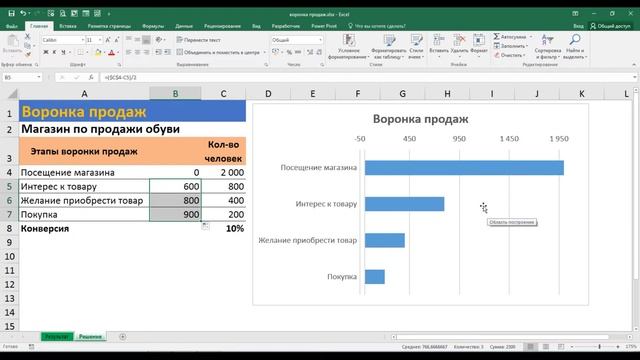Open the font size dropdown
This screenshot has height=360, width=640.
[100, 40]
